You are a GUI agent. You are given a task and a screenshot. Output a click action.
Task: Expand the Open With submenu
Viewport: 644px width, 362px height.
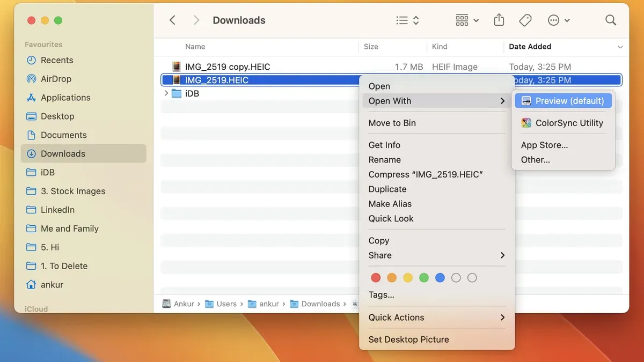[x=437, y=101]
